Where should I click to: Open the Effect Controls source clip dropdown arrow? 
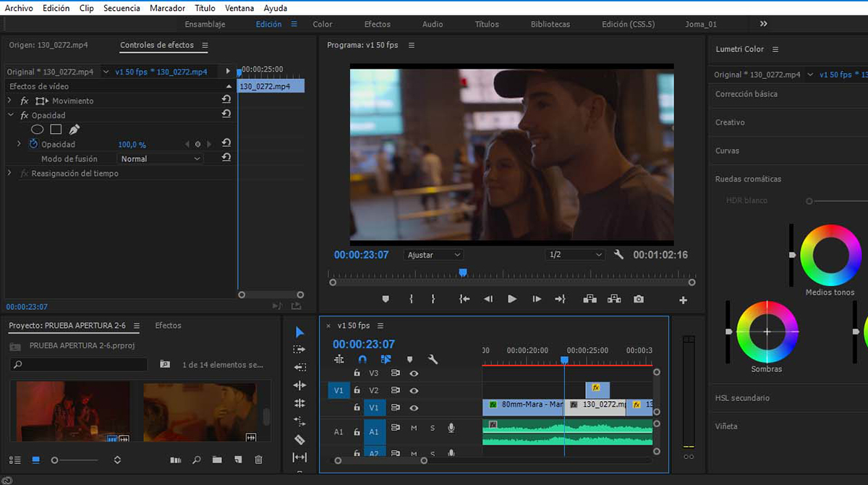[x=106, y=72]
